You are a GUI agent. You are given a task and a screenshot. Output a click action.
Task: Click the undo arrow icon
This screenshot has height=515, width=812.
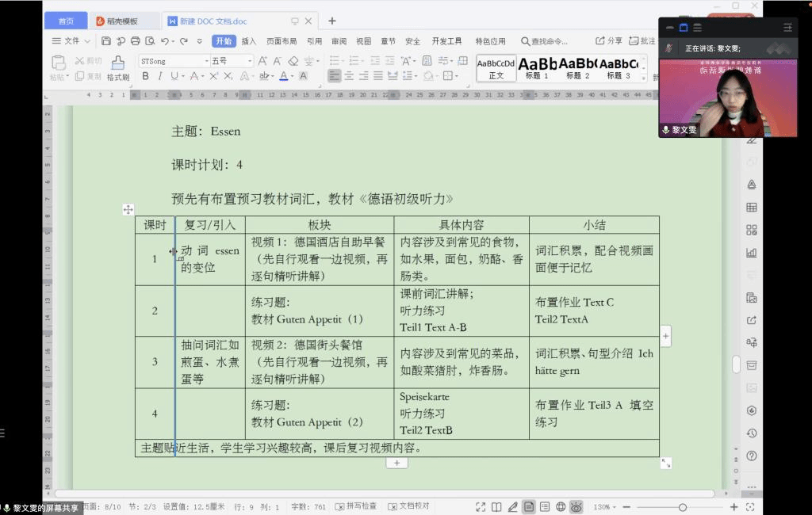coord(165,41)
